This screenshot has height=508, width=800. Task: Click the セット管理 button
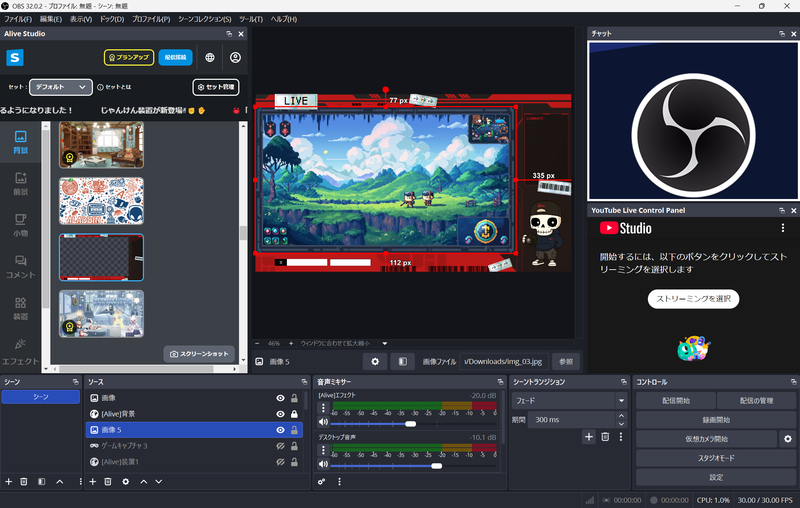216,87
